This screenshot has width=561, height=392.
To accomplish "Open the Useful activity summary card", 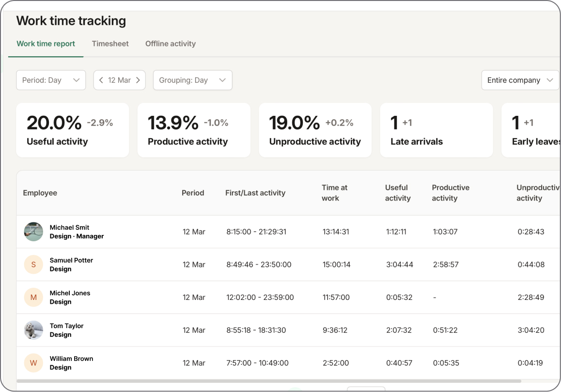I will click(x=73, y=130).
